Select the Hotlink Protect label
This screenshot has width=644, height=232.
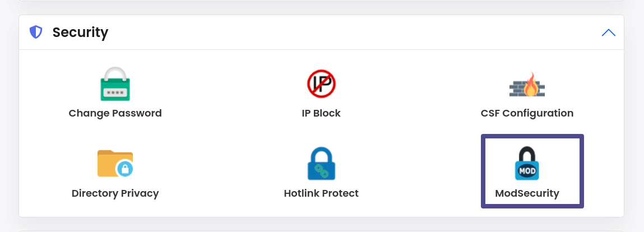click(321, 193)
